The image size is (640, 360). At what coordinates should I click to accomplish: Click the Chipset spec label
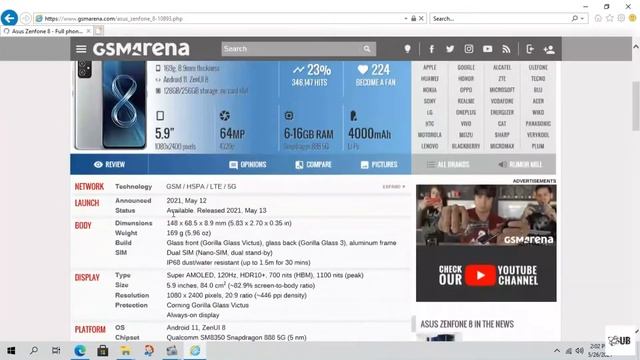pos(127,338)
